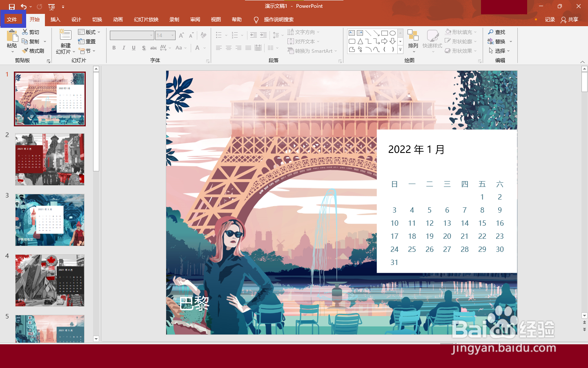Select the isosceles triangle shape in gallery

pyautogui.click(x=360, y=41)
